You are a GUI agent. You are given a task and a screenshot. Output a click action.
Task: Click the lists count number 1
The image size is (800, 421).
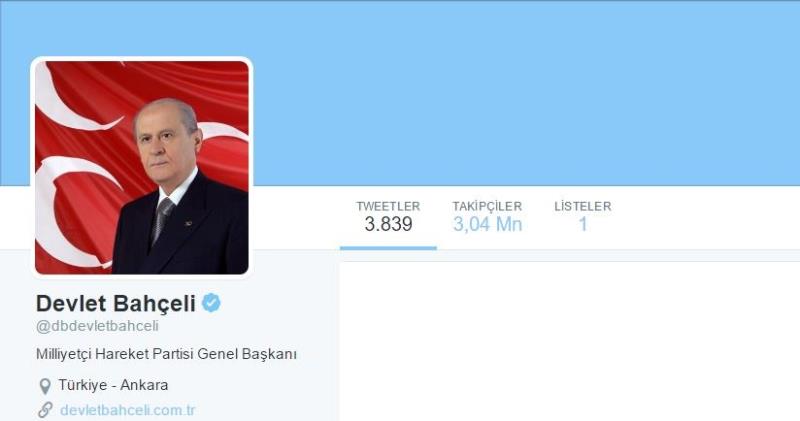coord(583,224)
